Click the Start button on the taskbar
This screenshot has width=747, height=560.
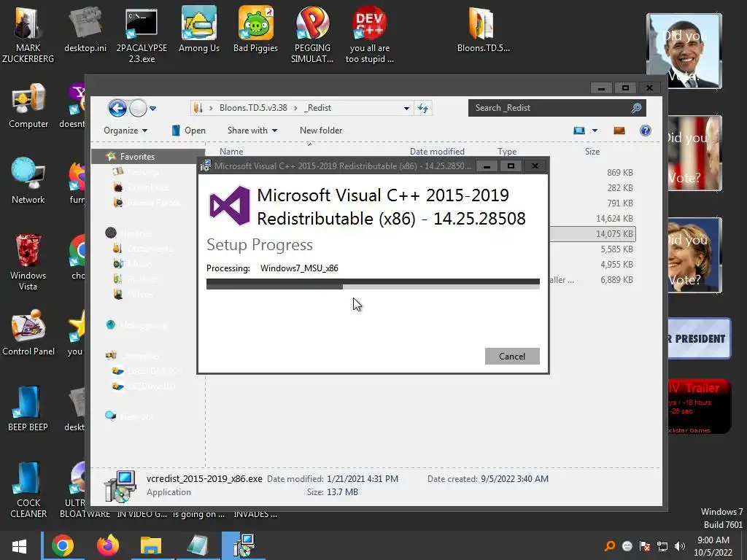pos(20,546)
